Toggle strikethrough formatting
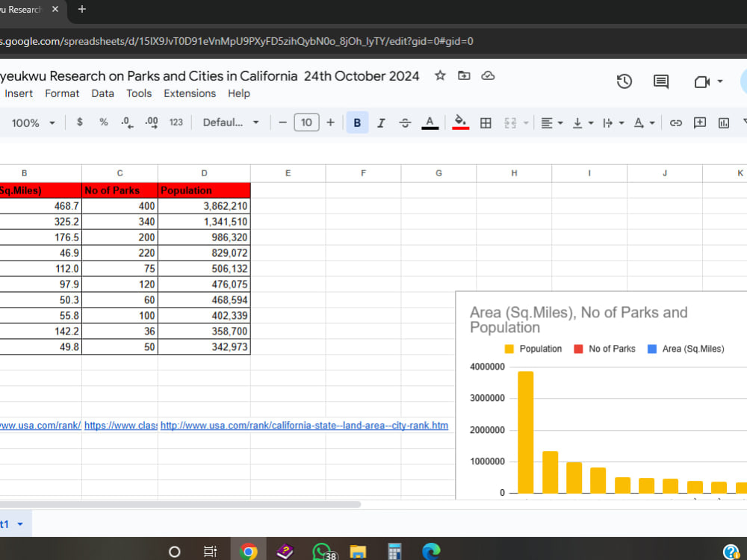747x560 pixels. [x=405, y=123]
